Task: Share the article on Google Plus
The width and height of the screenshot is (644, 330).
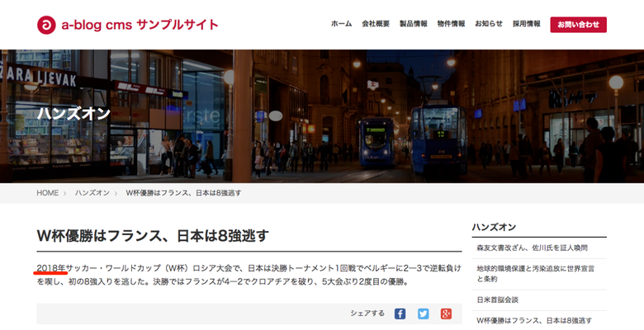Action: pyautogui.click(x=446, y=313)
